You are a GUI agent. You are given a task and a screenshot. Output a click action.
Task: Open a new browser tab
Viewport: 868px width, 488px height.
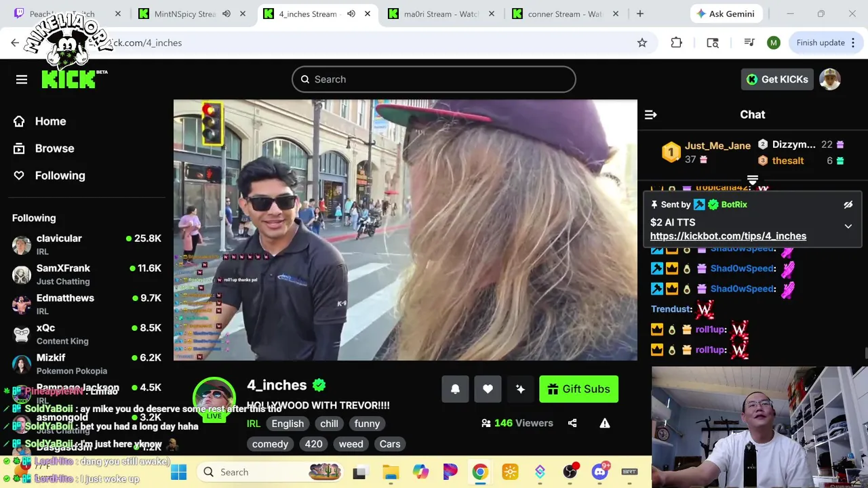point(639,14)
